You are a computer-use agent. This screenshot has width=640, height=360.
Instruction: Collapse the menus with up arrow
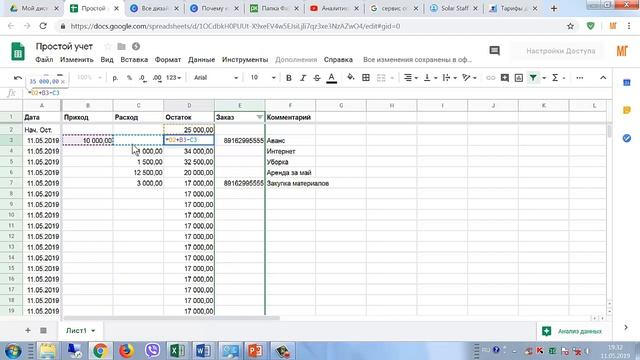pyautogui.click(x=603, y=78)
